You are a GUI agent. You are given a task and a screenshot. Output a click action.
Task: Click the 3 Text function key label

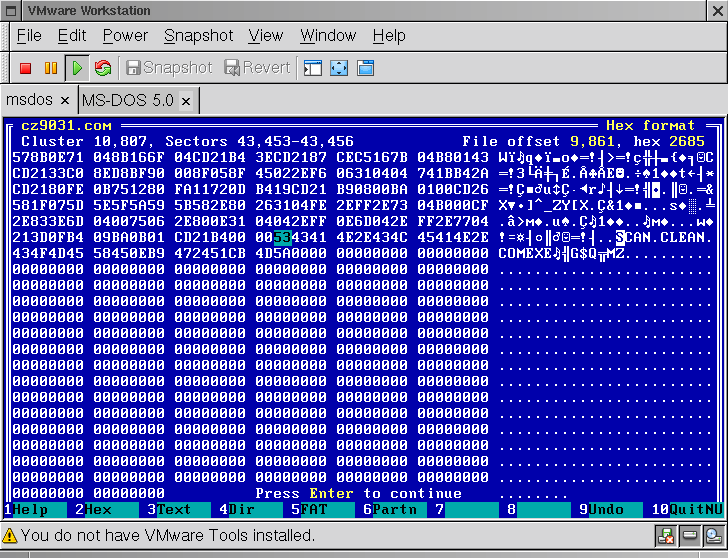point(178,510)
